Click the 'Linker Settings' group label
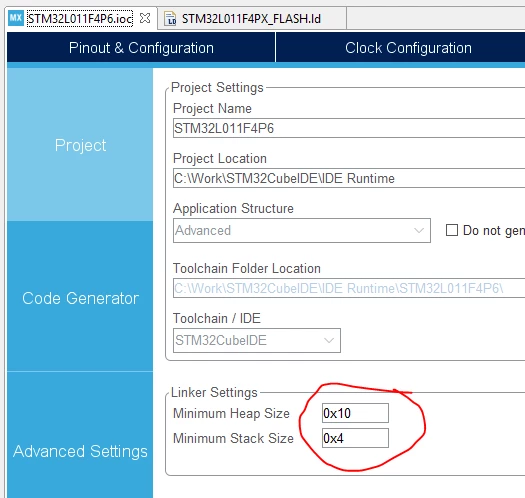 214,392
